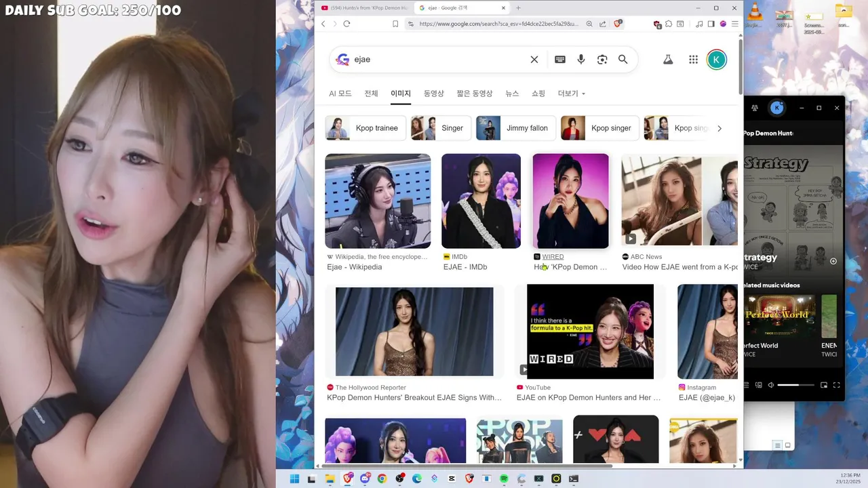Open the Brave Shields lion icon
868x488 pixels.
[618, 24]
